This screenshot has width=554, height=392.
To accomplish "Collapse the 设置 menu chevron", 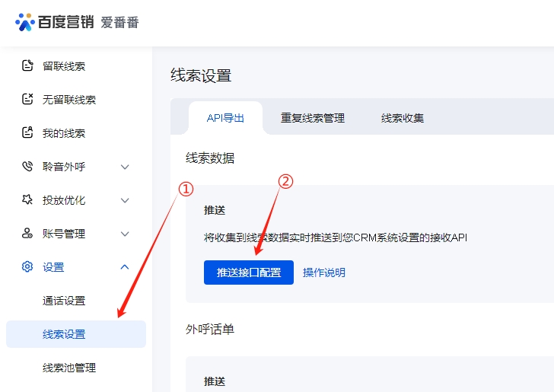I will pos(125,267).
